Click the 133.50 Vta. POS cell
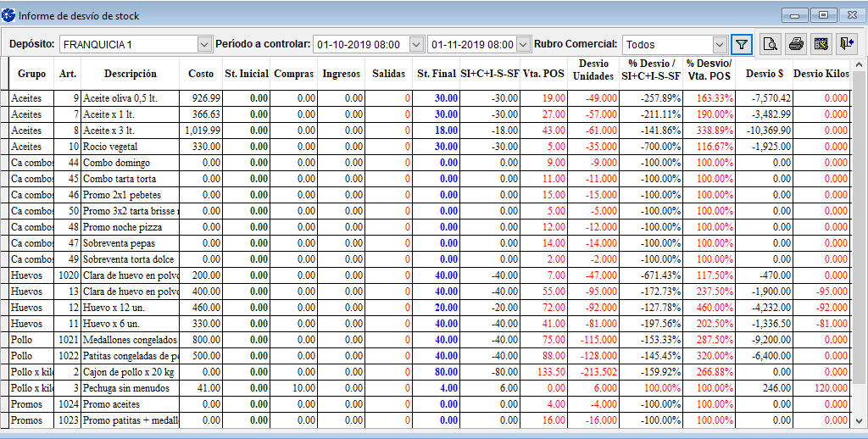Image resolution: width=868 pixels, height=439 pixels. click(543, 372)
